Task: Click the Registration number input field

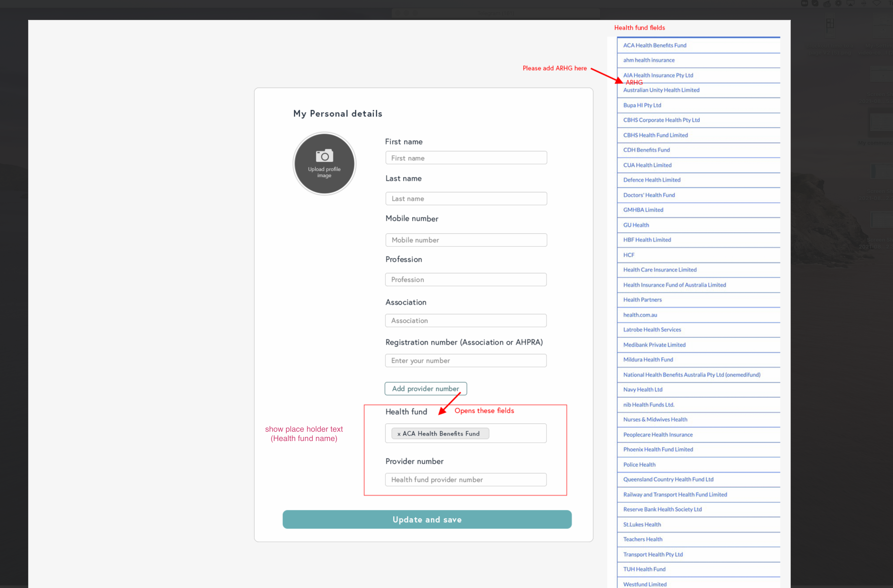Action: point(466,360)
